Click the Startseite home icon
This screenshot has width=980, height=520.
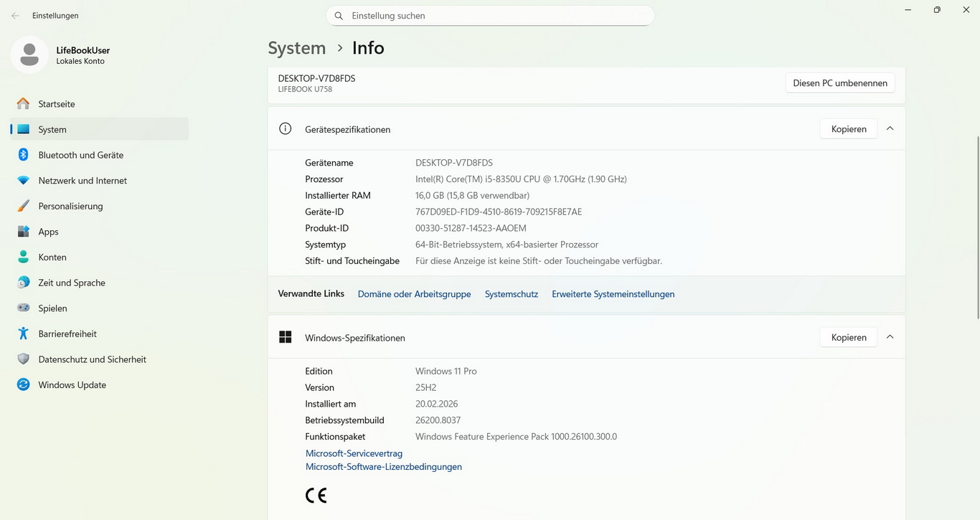24,104
